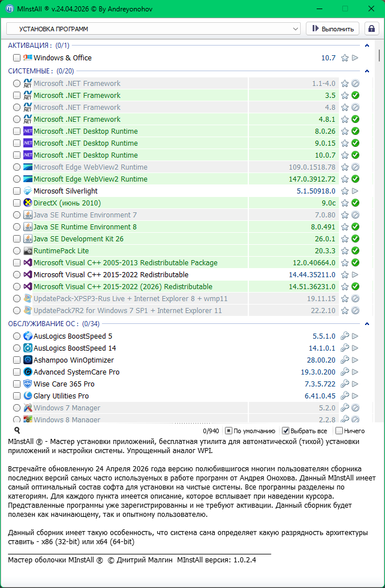Image resolution: width=385 pixels, height=588 pixels.
Task: Click the key icon for Ashampoo WinOptimizer
Action: coord(345,360)
